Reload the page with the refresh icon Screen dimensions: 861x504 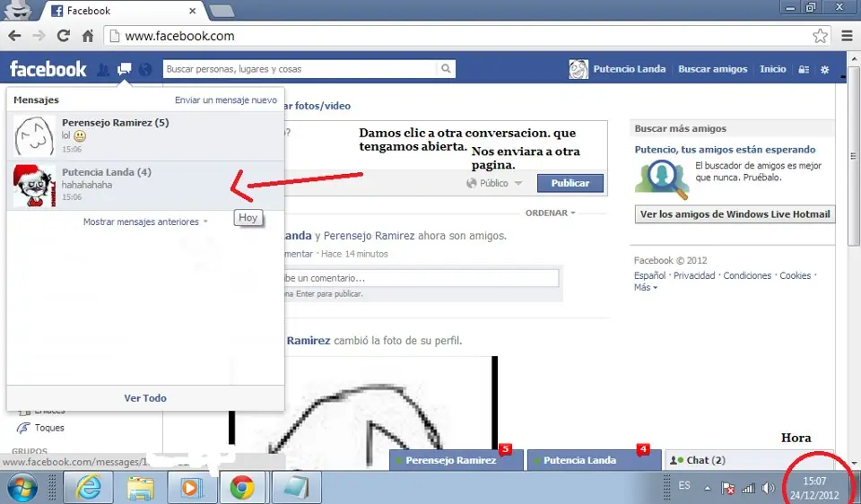[x=64, y=36]
